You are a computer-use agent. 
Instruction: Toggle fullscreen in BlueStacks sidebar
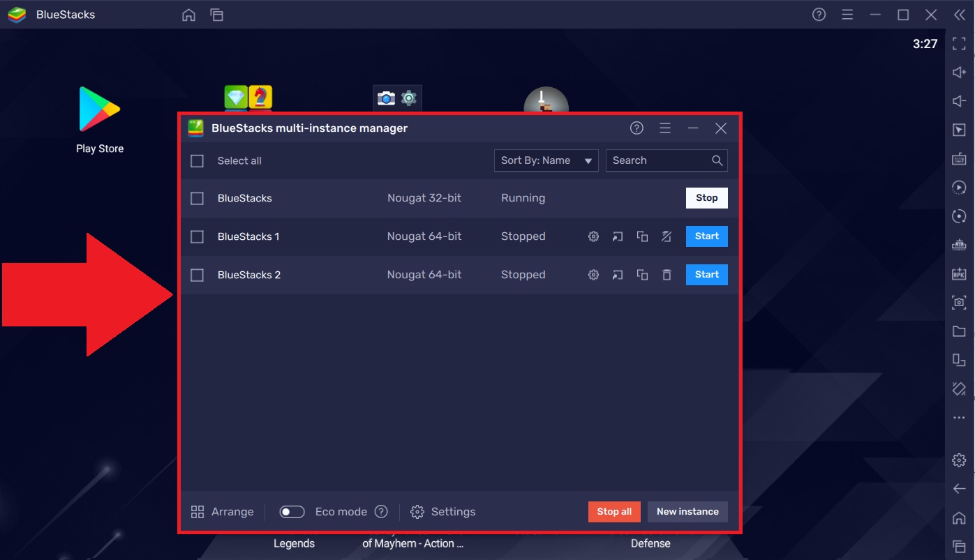[959, 43]
